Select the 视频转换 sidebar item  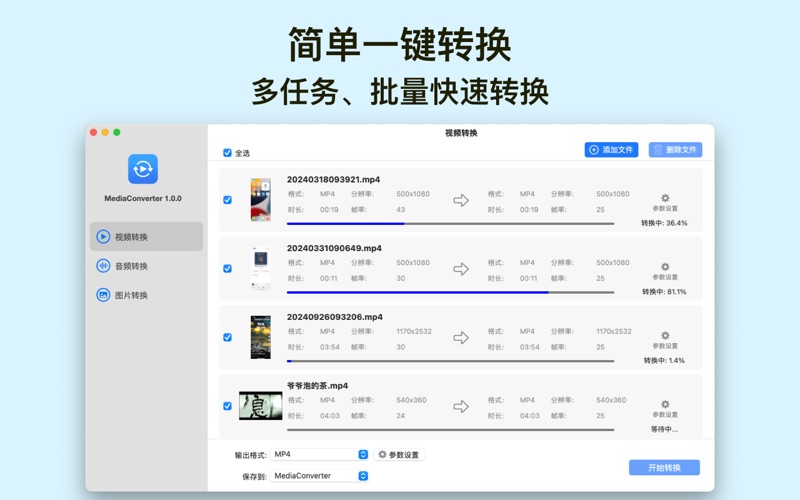point(146,237)
